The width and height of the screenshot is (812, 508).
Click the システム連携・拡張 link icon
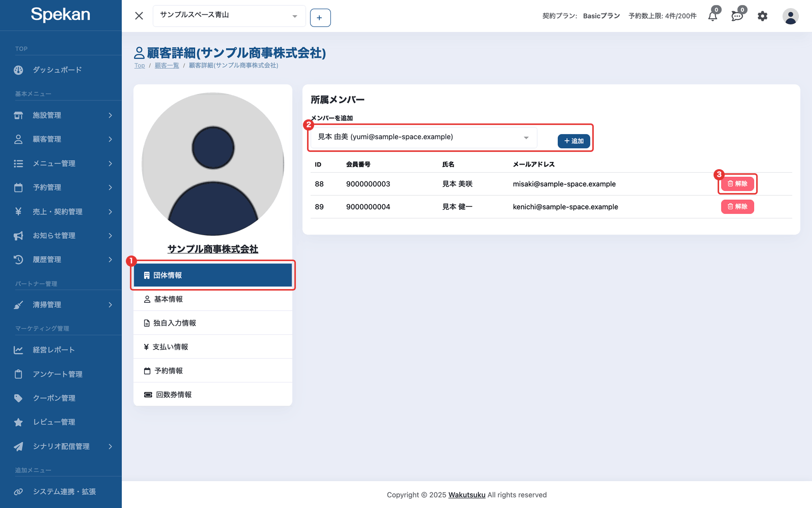18,492
